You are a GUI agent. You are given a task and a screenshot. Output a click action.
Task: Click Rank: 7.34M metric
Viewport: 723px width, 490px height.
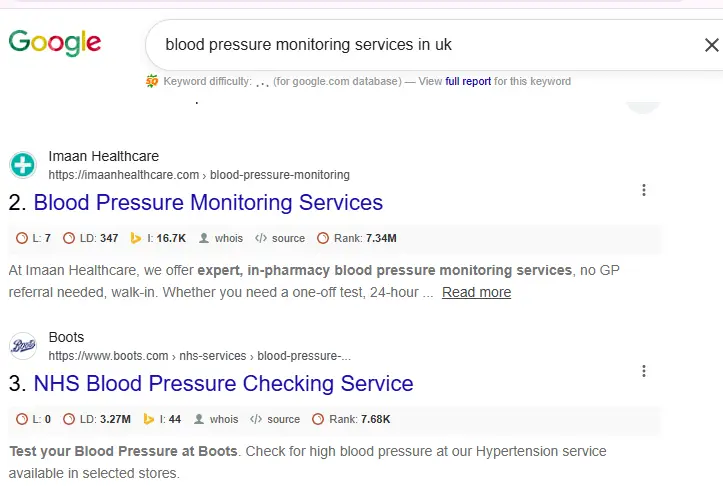(x=357, y=238)
